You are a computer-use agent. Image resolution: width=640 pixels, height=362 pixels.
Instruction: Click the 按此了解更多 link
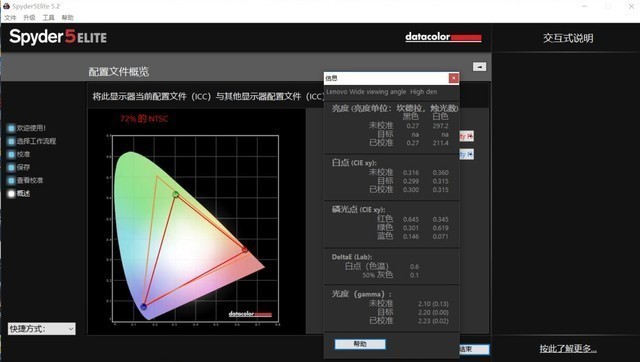568,349
